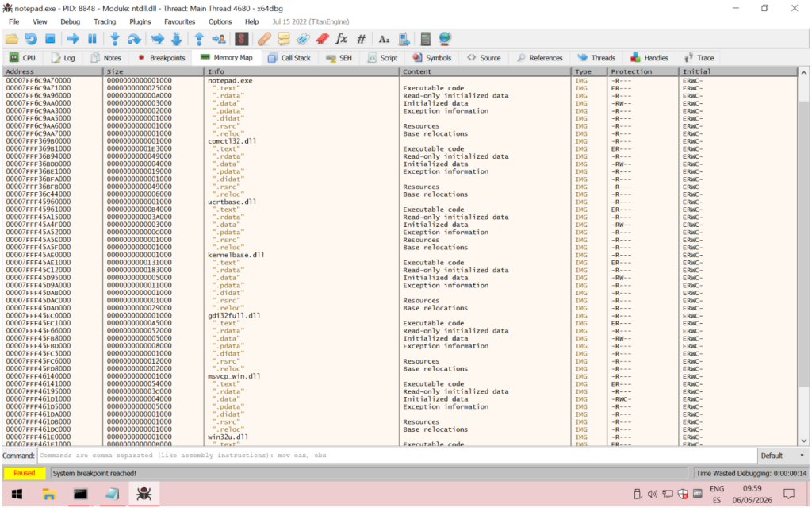Step over with the curved arrow icon
Image resolution: width=812 pixels, height=508 pixels.
click(x=134, y=39)
